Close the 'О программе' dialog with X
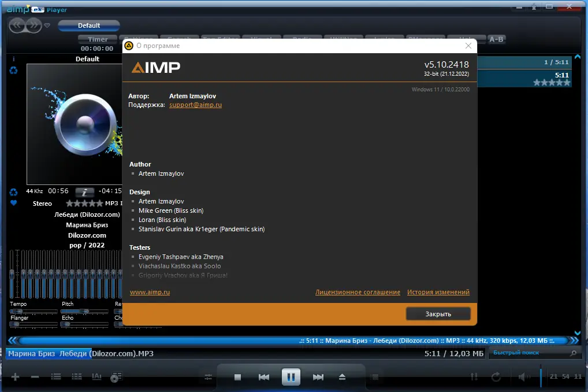 pyautogui.click(x=468, y=46)
